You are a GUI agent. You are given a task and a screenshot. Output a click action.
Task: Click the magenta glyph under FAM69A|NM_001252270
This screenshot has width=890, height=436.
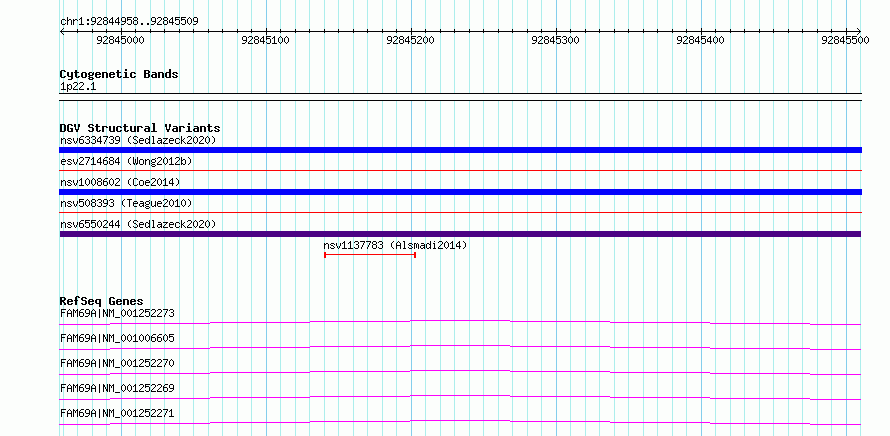pyautogui.click(x=460, y=372)
